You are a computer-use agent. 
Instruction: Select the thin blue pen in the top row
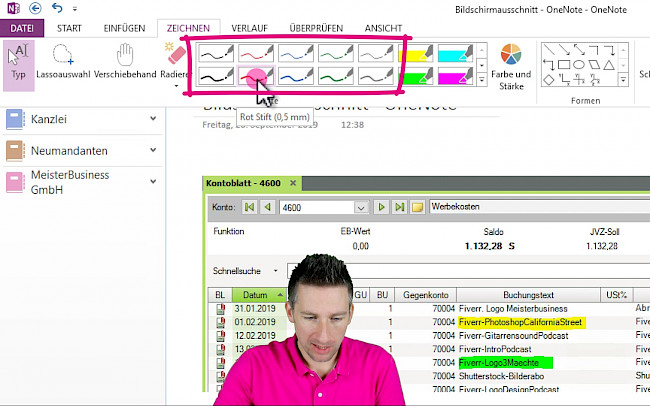click(296, 53)
